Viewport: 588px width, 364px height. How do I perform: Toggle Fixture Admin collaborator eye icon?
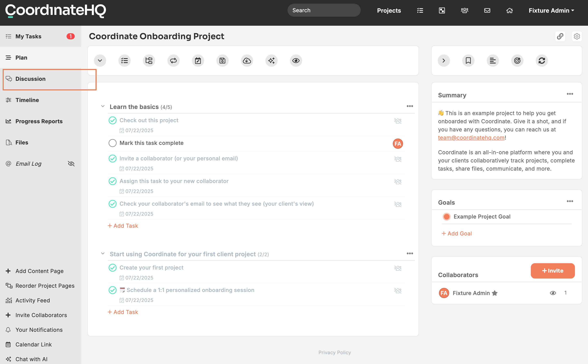coord(553,293)
